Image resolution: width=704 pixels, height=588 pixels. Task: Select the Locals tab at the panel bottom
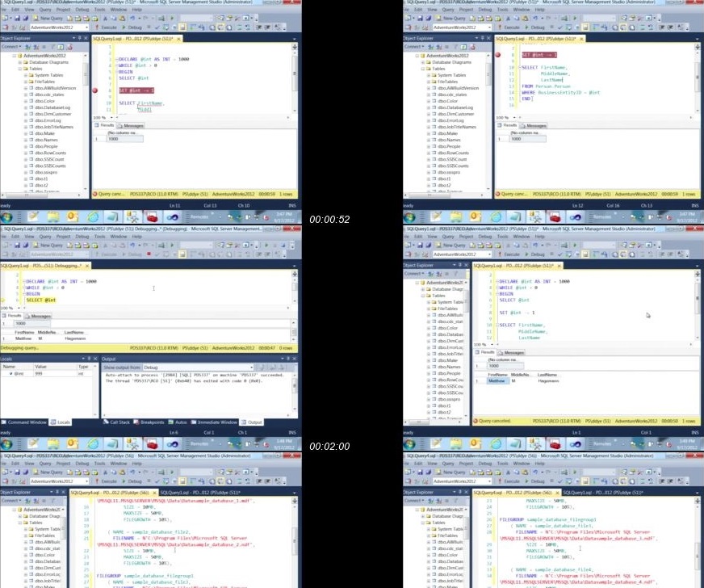pyautogui.click(x=61, y=422)
